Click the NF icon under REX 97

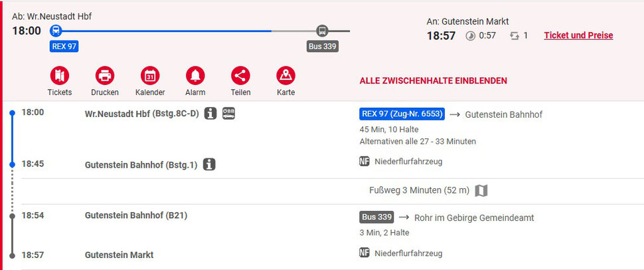[364, 161]
